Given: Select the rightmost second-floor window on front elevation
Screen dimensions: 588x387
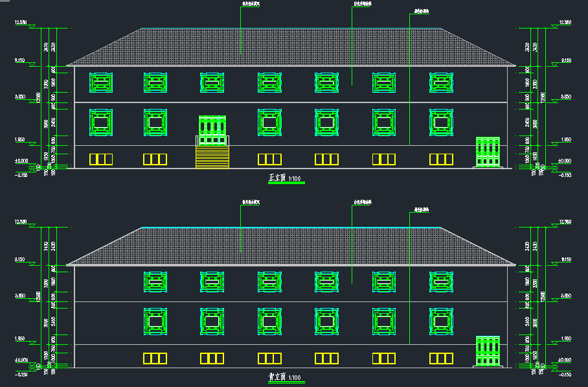Looking at the screenshot, I should [441, 123].
